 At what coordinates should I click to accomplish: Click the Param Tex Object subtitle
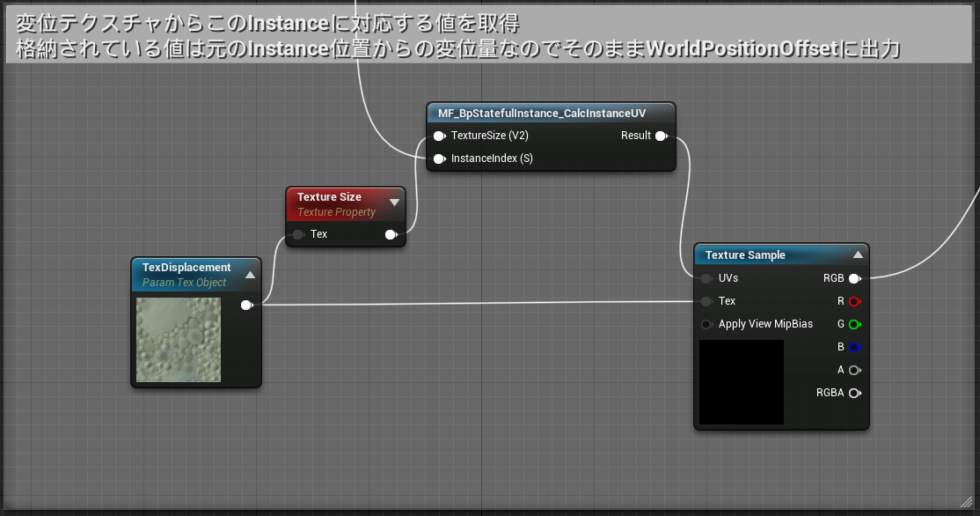pyautogui.click(x=185, y=282)
